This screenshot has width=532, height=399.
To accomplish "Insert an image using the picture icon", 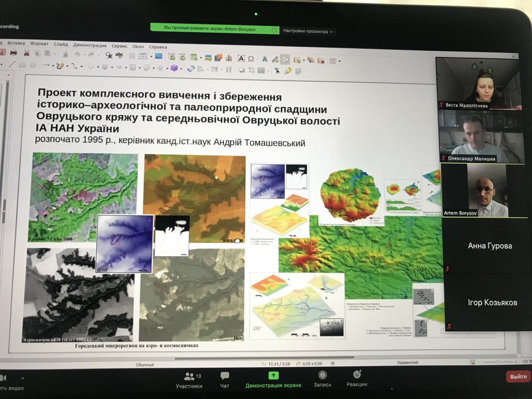I will coord(208,58).
